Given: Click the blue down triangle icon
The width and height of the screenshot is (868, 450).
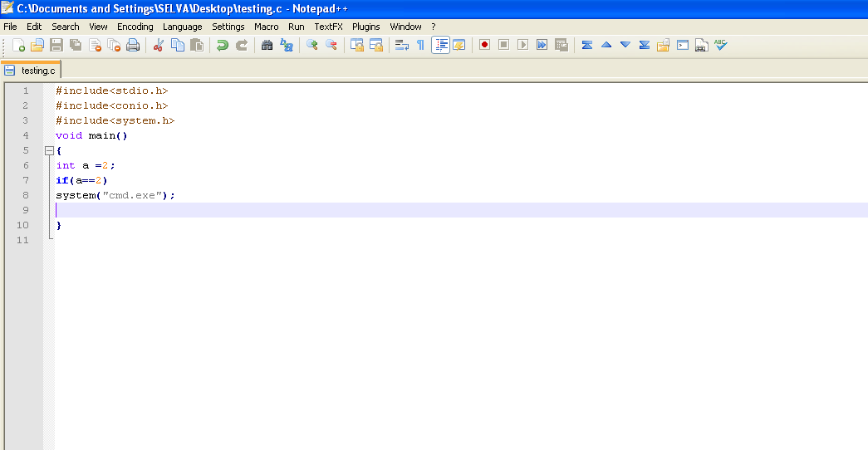Looking at the screenshot, I should point(625,45).
